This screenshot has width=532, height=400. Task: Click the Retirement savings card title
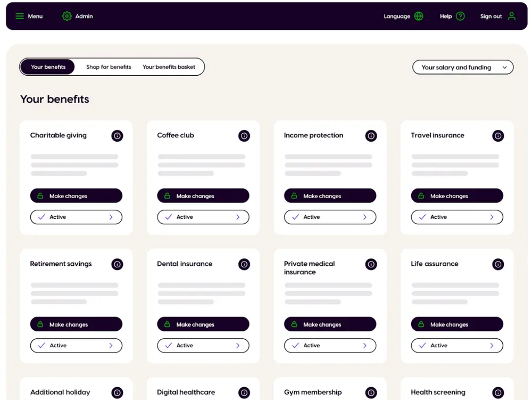61,264
